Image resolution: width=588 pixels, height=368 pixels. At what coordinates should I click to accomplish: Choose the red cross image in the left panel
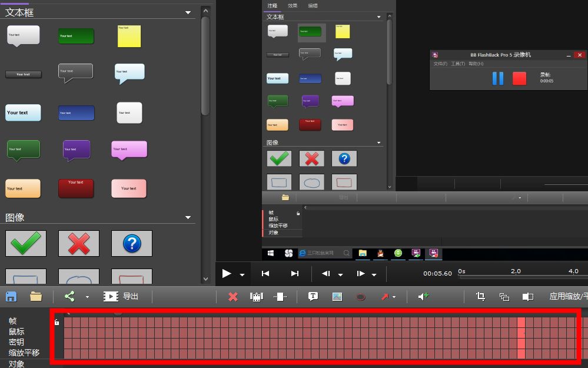[x=79, y=243]
